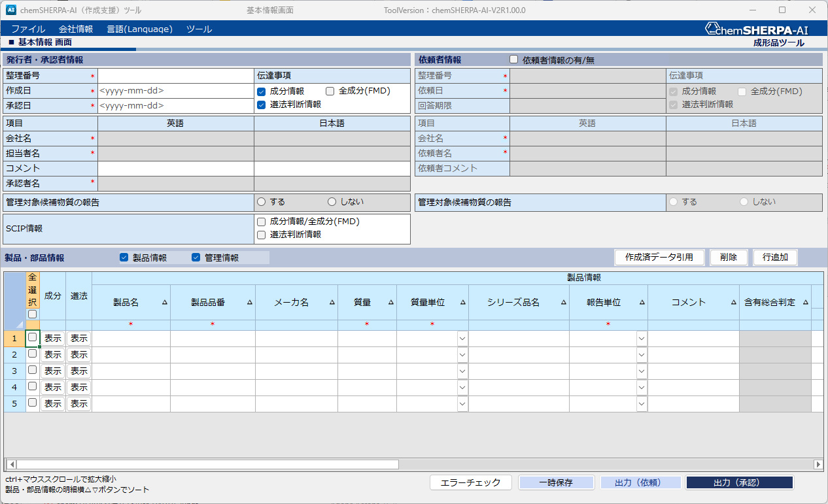This screenshot has height=504, width=828.
Task: Open the 質量単位 dropdown in row 1
Action: pyautogui.click(x=462, y=339)
